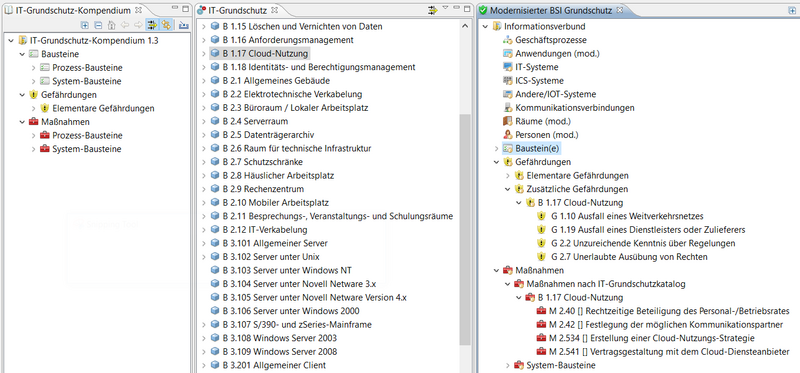Expand the Baustein(e) node
This screenshot has width=800, height=373.
[496, 148]
